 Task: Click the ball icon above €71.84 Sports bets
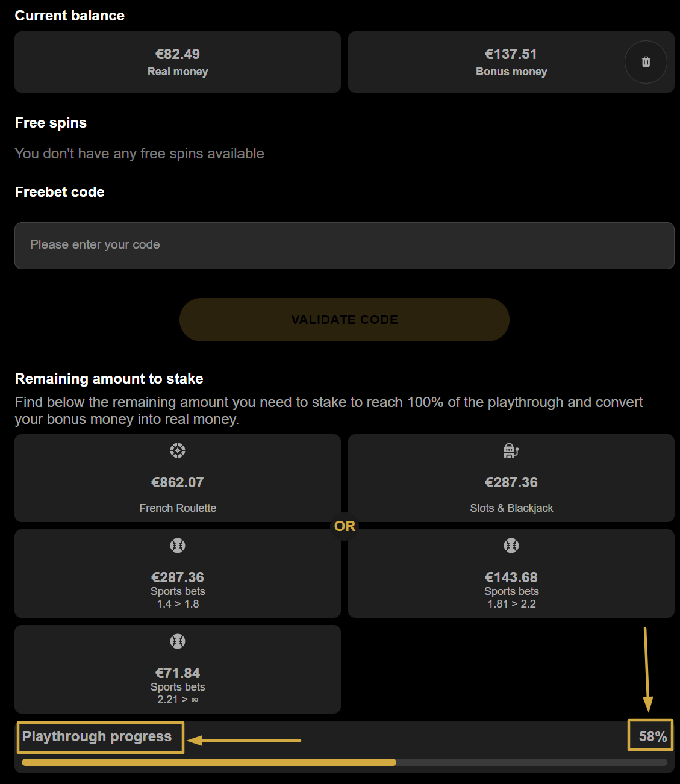(178, 641)
